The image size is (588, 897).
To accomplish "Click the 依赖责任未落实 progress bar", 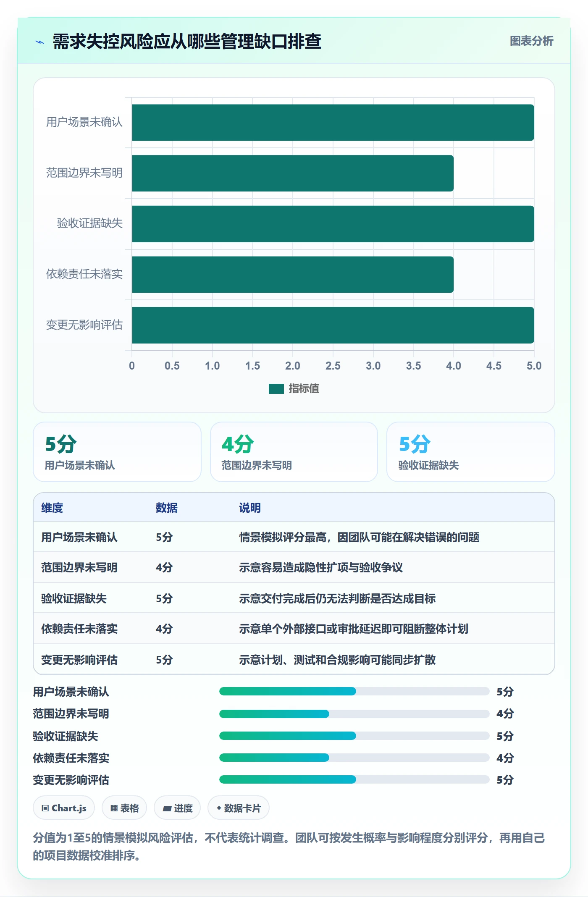I will 354,758.
